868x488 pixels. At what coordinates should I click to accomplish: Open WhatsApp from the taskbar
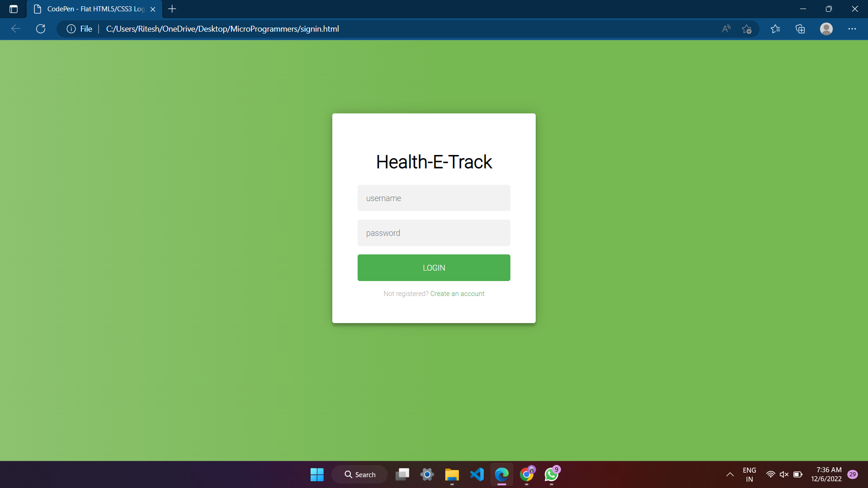551,474
